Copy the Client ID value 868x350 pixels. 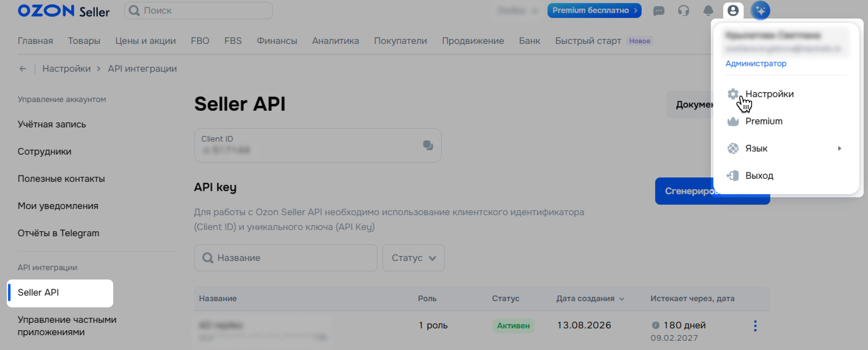click(x=428, y=145)
